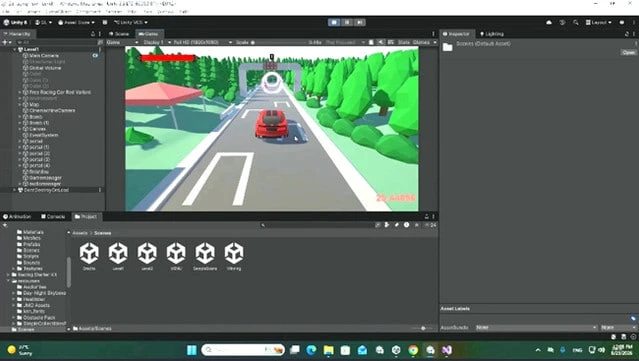Screen dimensions: 639x361
Task: Select the Winning scene asset icon
Action: click(x=234, y=253)
